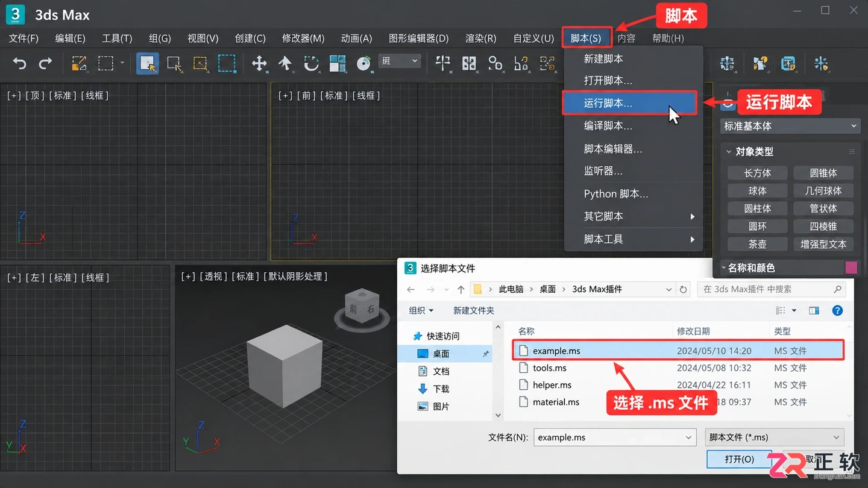The width and height of the screenshot is (868, 488).
Task: Open the 组织 dropdown in file dialog
Action: tap(421, 310)
